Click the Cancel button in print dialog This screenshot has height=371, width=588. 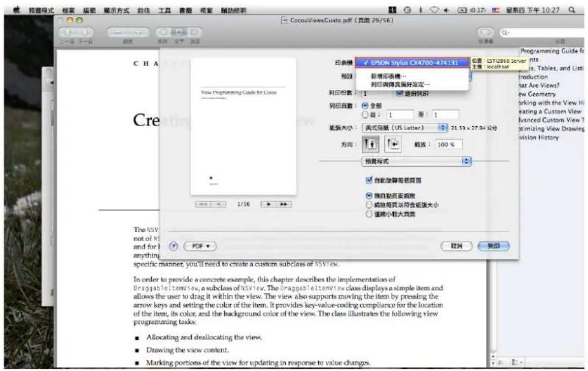tap(456, 246)
